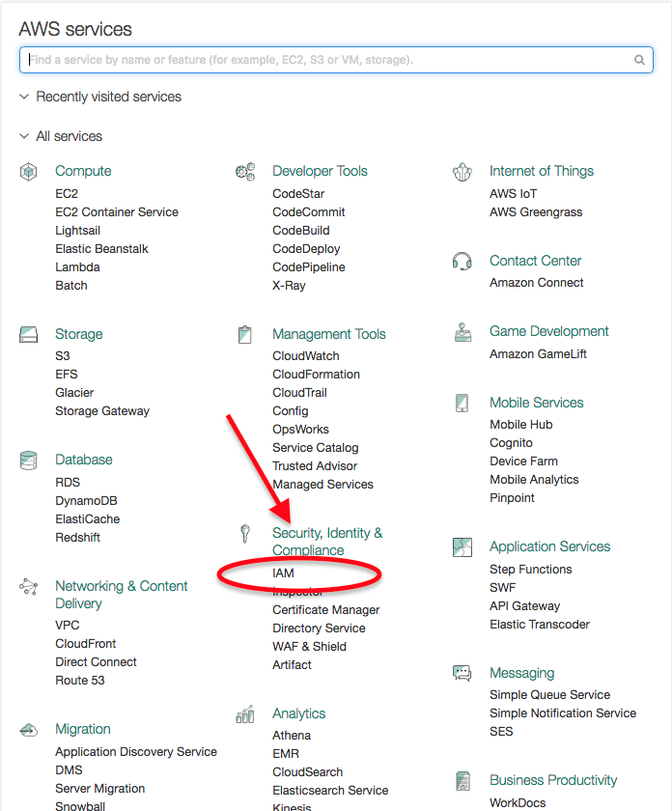Open the Lightsail service

pos(77,231)
